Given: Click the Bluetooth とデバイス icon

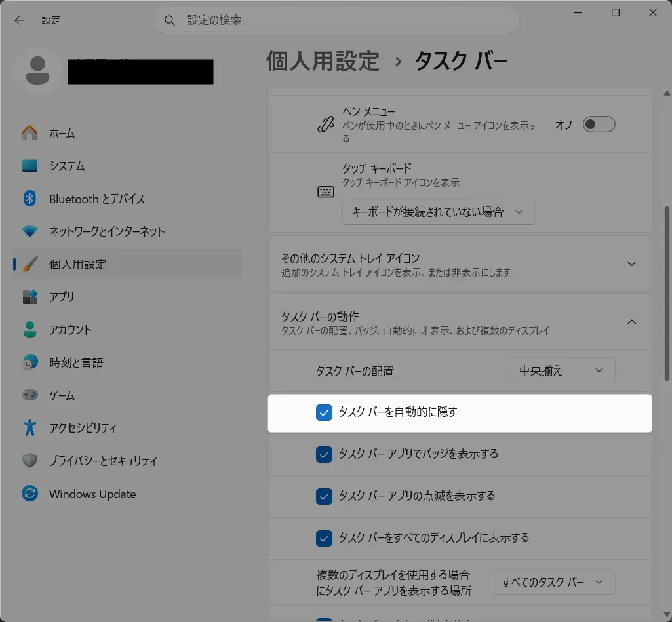Looking at the screenshot, I should [30, 199].
